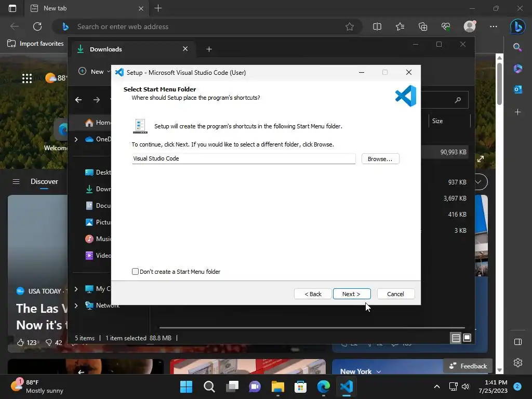Open Edge sidebar settings gear
Viewport: 532px width, 399px height.
coord(518,362)
